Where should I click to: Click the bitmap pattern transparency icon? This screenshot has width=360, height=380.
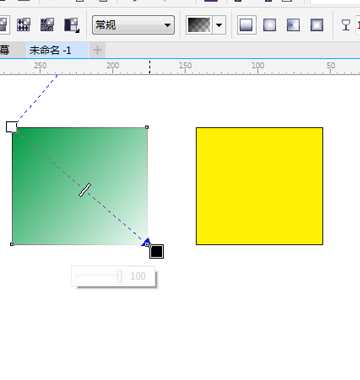pyautogui.click(x=47, y=25)
